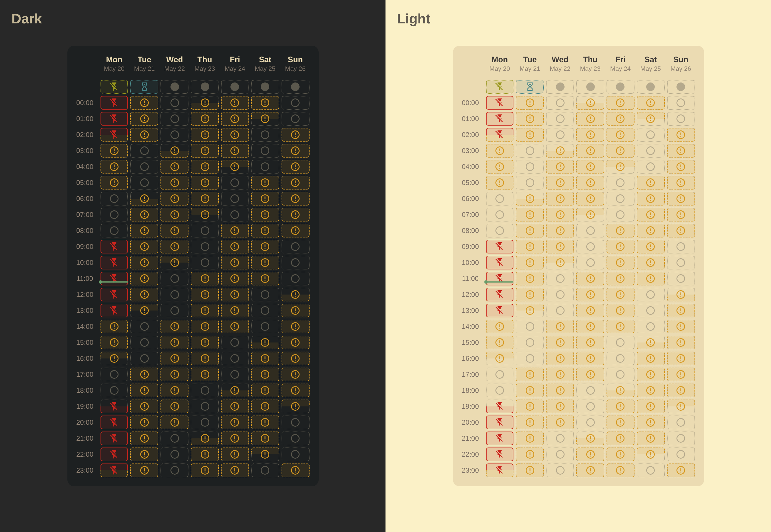
Task: Click the hourglass header icon in the light theme
Action: tap(529, 86)
